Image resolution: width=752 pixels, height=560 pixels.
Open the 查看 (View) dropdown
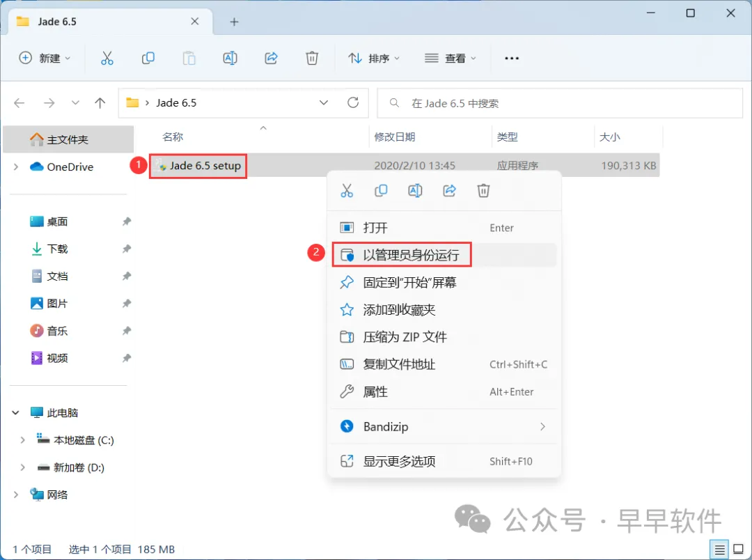[451, 58]
